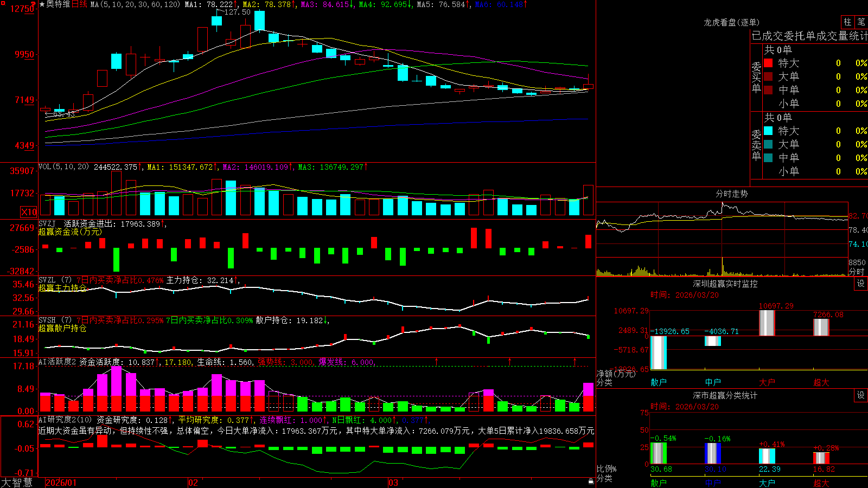Image resolution: width=868 pixels, height=488 pixels.
Task: Click the 12750 price axis label
Action: [x=22, y=9]
